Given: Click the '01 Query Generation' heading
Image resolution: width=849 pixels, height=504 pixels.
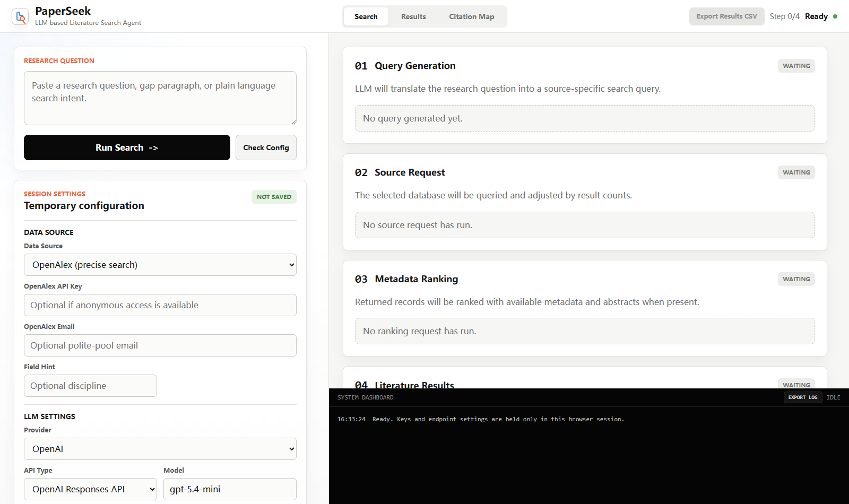Looking at the screenshot, I should tap(405, 66).
